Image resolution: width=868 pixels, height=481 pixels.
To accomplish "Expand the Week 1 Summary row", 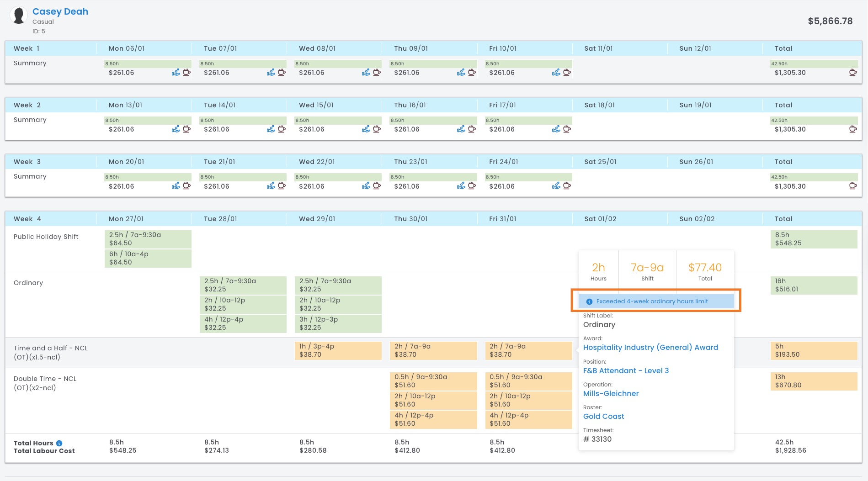I will [30, 63].
